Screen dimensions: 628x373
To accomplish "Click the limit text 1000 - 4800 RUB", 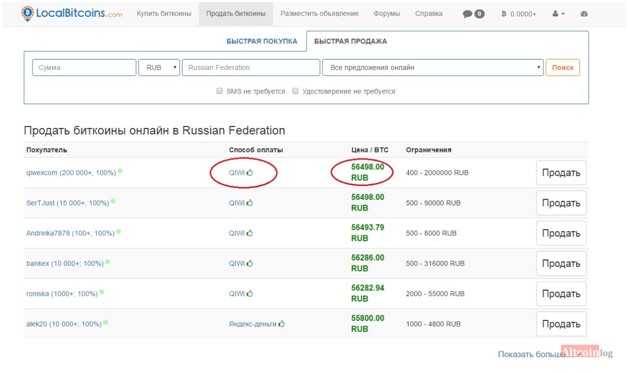I will click(433, 324).
